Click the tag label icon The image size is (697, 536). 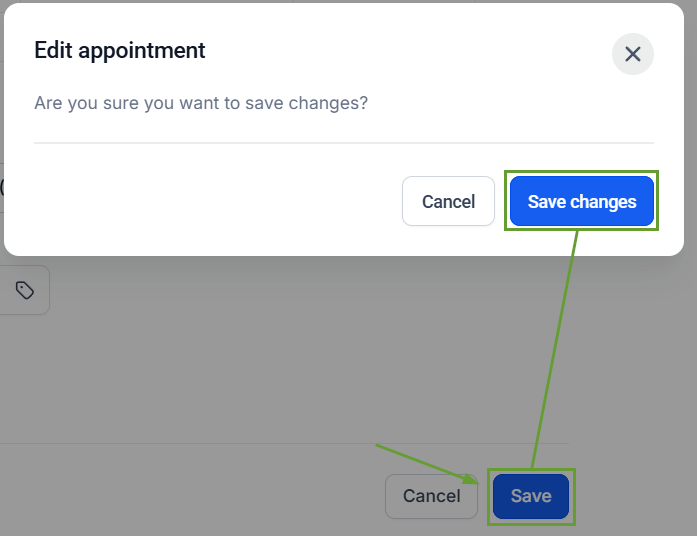[24, 290]
